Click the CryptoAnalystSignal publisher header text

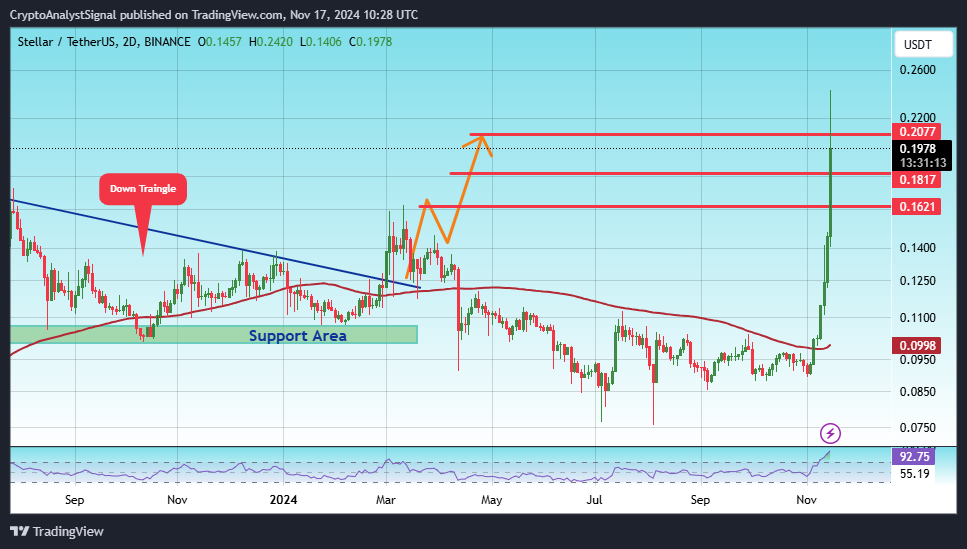(x=214, y=15)
